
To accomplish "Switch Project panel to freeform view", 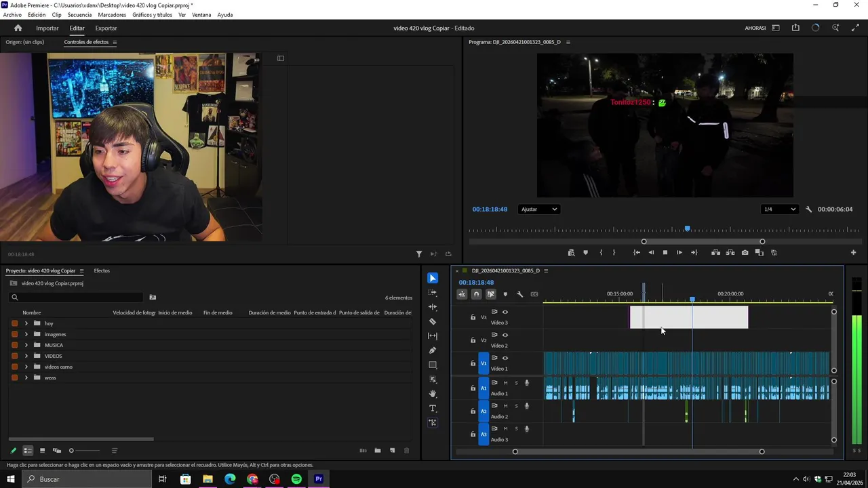I will click(x=57, y=451).
